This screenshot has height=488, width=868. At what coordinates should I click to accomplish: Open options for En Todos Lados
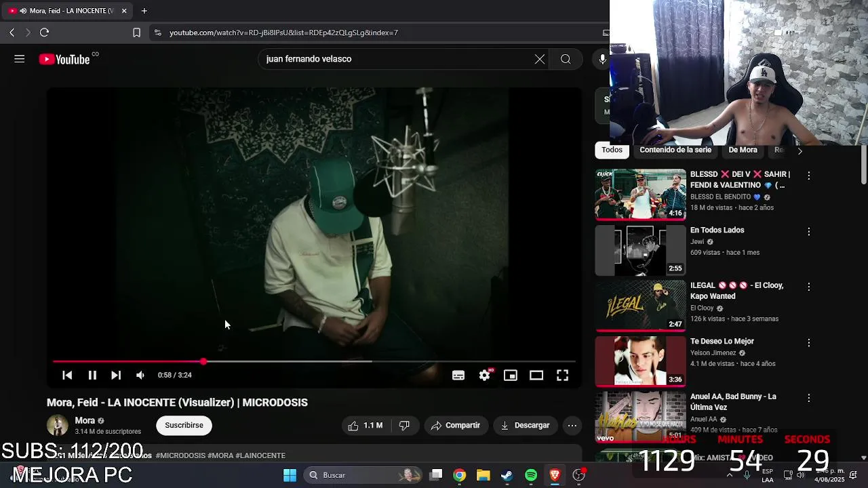[808, 232]
